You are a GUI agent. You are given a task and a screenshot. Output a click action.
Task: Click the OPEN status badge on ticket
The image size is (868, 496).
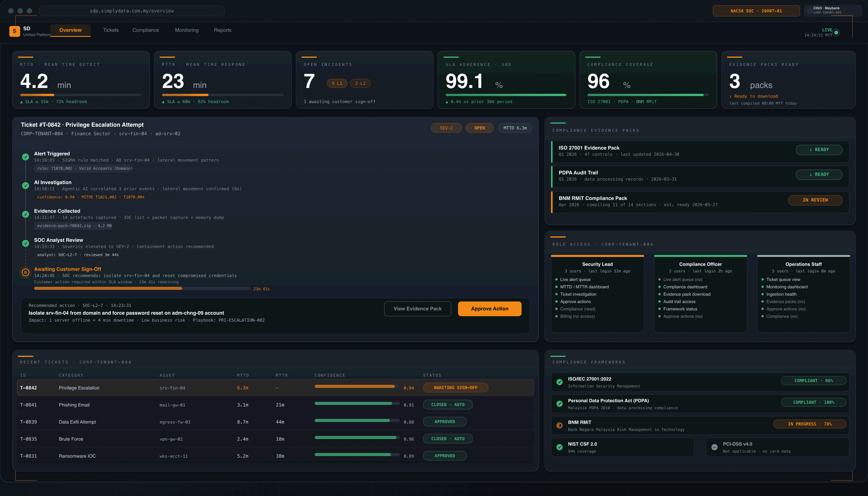480,128
